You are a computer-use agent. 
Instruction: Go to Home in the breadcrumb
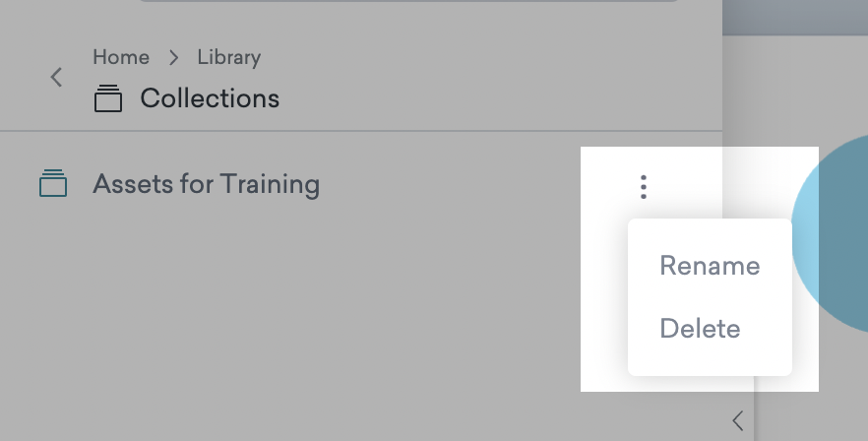pyautogui.click(x=120, y=57)
